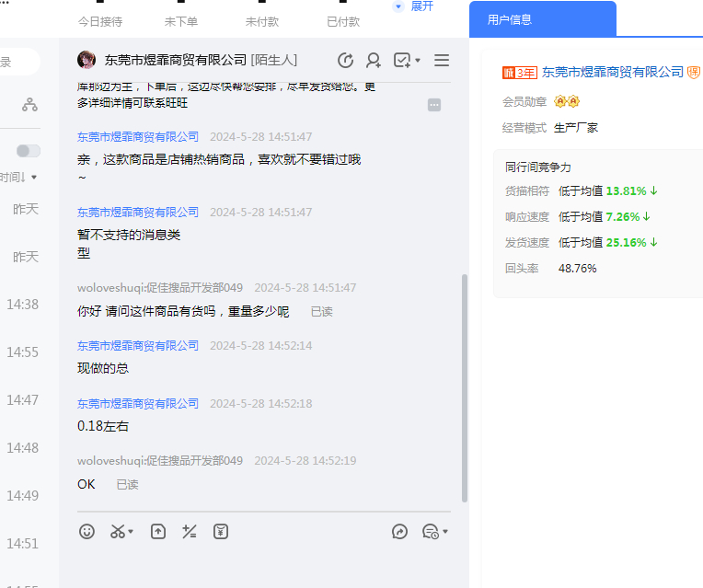Open the emoji picker in chat toolbar

[86, 531]
